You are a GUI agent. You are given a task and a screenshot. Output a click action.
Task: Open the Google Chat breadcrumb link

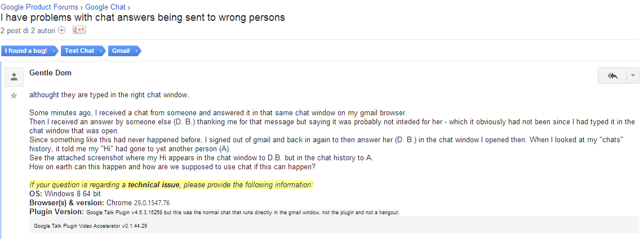[x=105, y=7]
